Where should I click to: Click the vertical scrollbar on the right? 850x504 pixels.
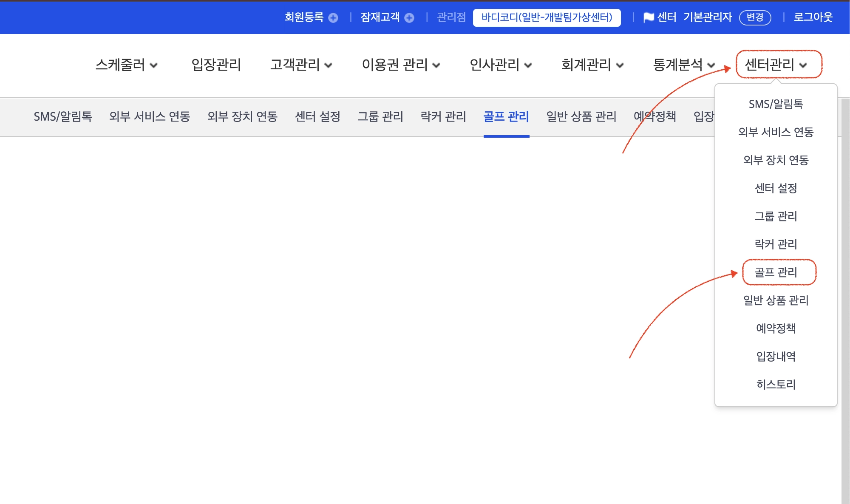pos(845,297)
